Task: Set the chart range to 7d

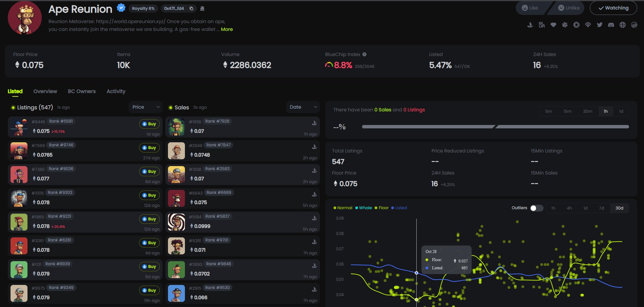Action: 602,208
